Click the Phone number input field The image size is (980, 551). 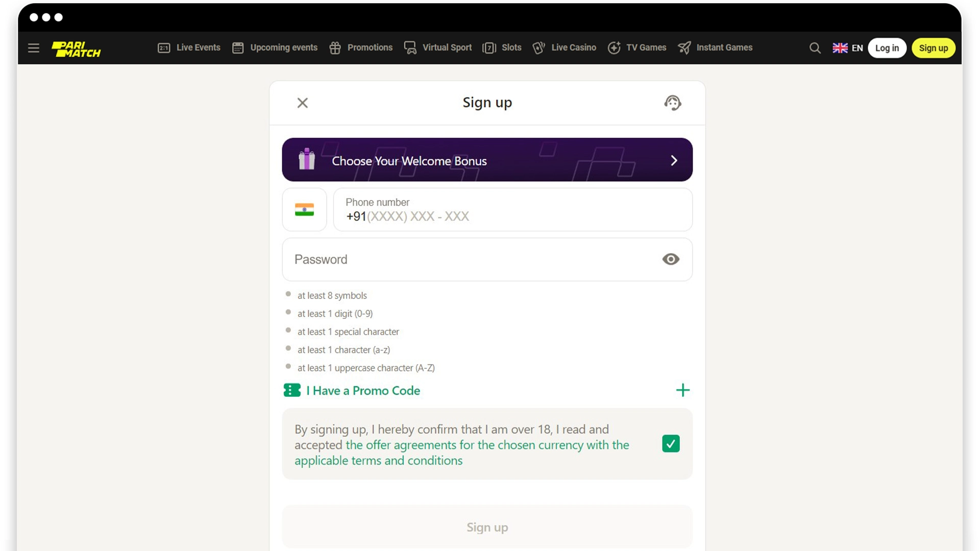[512, 216]
